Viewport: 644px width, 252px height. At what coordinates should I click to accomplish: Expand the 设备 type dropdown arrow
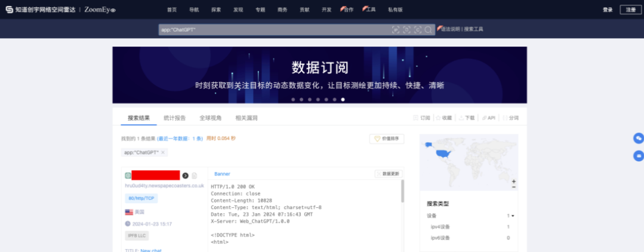513,216
